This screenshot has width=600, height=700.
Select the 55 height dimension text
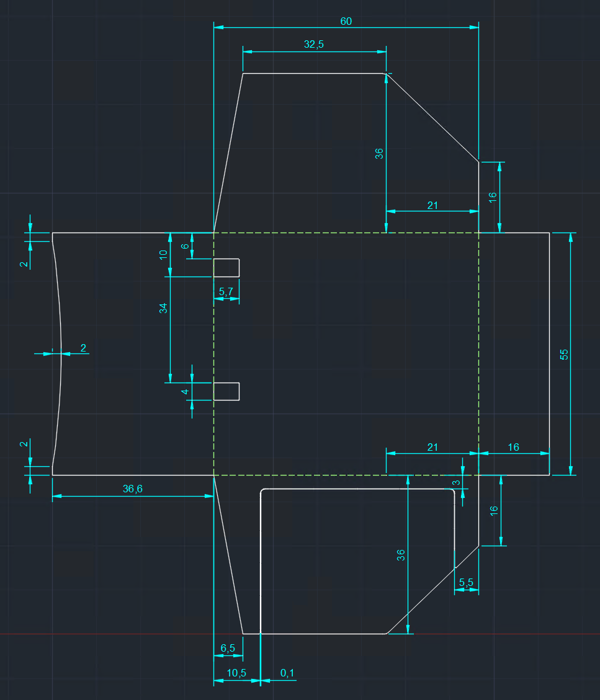(x=564, y=354)
